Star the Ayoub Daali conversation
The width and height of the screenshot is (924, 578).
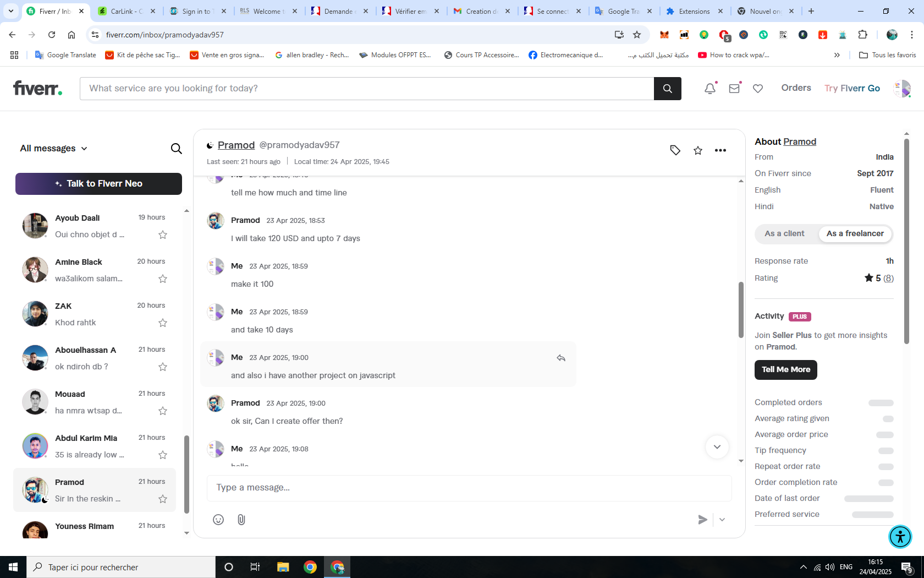pos(163,235)
